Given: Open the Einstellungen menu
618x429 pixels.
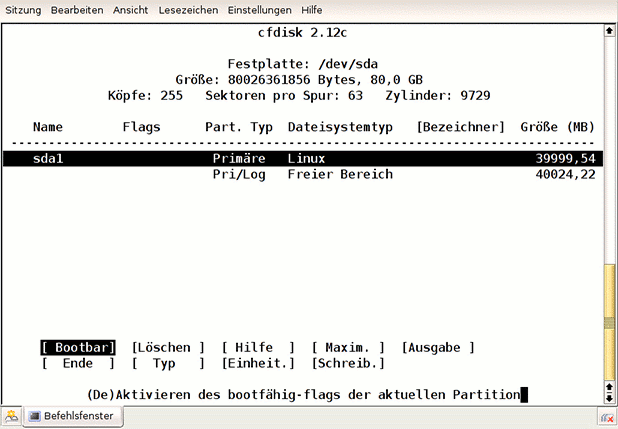Looking at the screenshot, I should pyautogui.click(x=259, y=10).
